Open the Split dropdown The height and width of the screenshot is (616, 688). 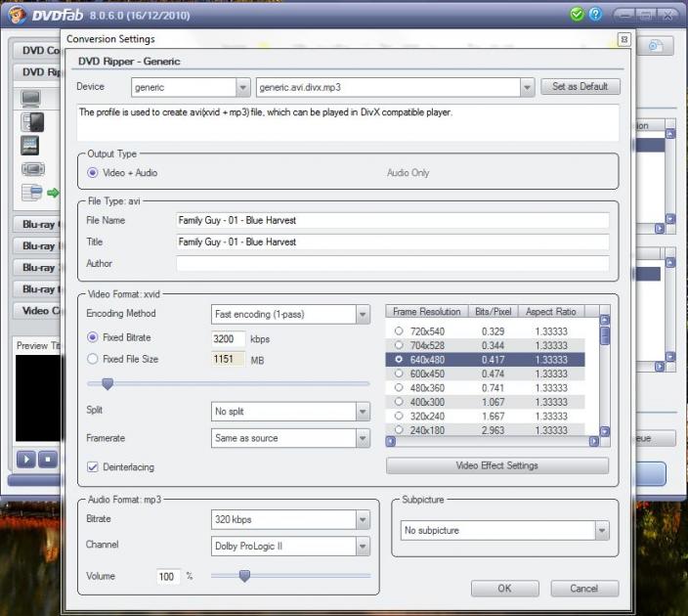tap(363, 412)
